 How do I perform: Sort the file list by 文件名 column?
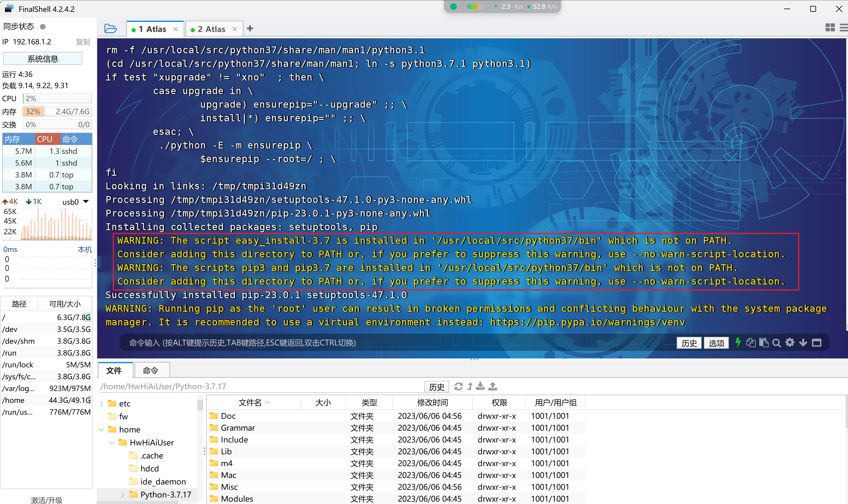pyautogui.click(x=254, y=403)
